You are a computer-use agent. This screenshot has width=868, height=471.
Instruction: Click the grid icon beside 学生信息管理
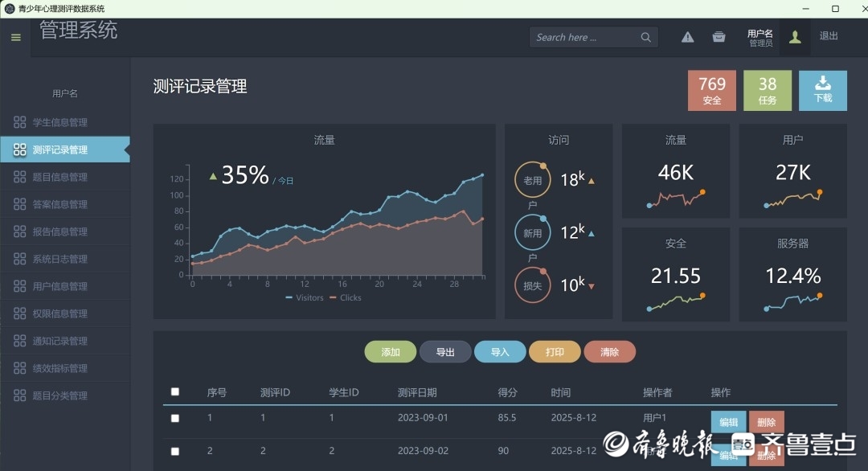[20, 122]
